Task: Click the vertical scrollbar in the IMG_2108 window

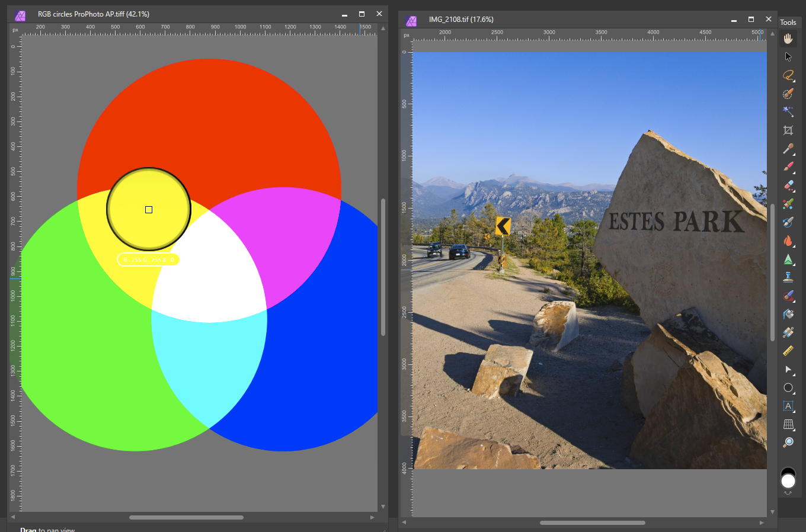Action: point(772,272)
